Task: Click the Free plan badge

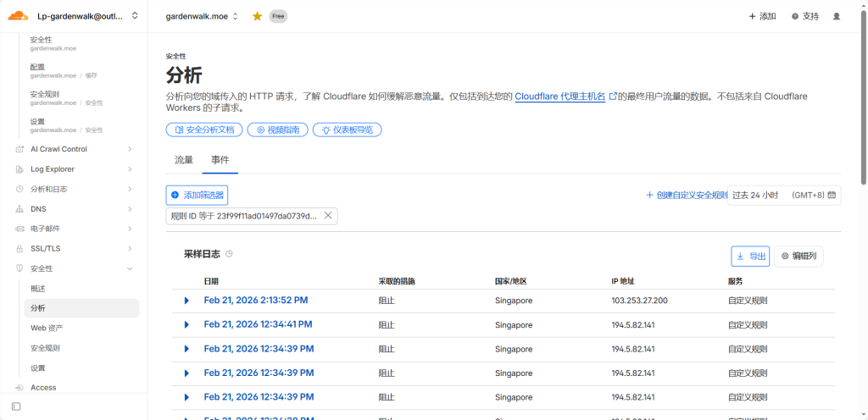Action: coord(278,17)
